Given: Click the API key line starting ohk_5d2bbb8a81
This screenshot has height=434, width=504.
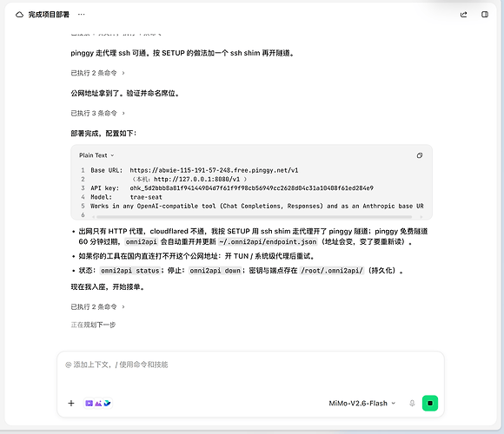Looking at the screenshot, I should point(232,188).
